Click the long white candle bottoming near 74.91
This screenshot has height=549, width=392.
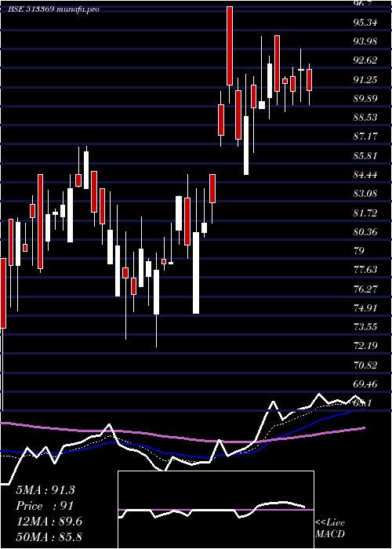click(x=196, y=273)
